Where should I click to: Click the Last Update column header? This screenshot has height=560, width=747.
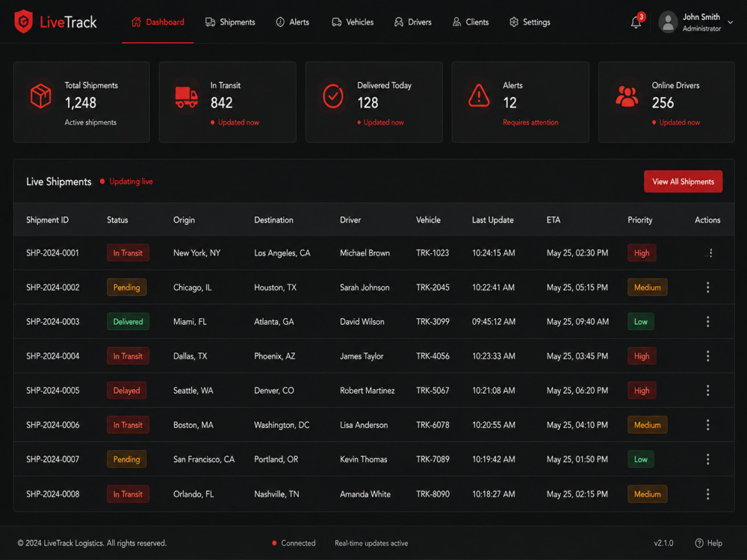(492, 220)
